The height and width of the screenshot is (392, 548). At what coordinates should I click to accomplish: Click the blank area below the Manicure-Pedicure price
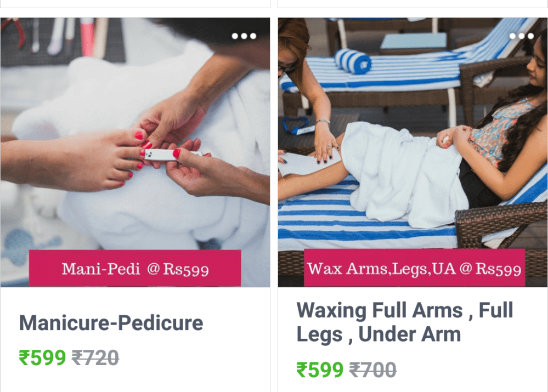click(135, 381)
